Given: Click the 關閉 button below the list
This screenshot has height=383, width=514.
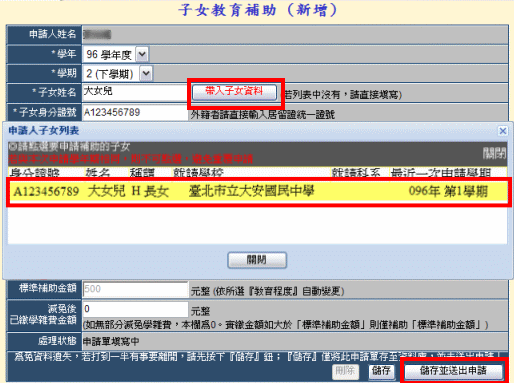Looking at the screenshot, I should point(257,260).
